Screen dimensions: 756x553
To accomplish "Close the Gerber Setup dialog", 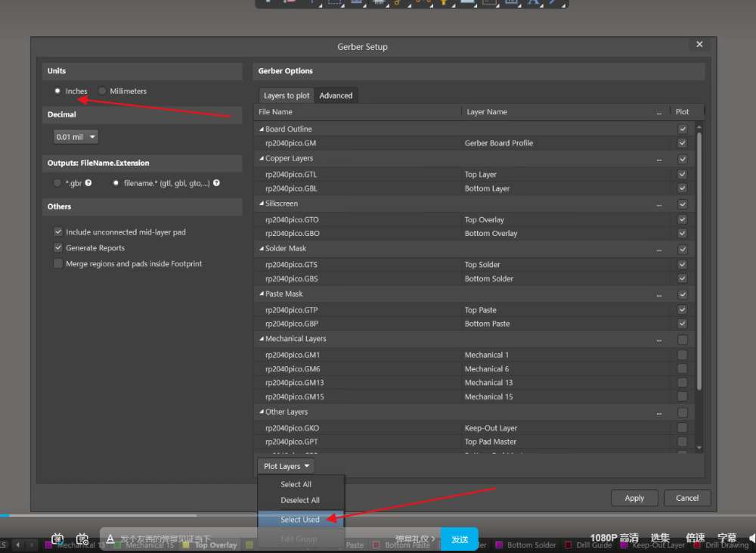I will coord(699,45).
